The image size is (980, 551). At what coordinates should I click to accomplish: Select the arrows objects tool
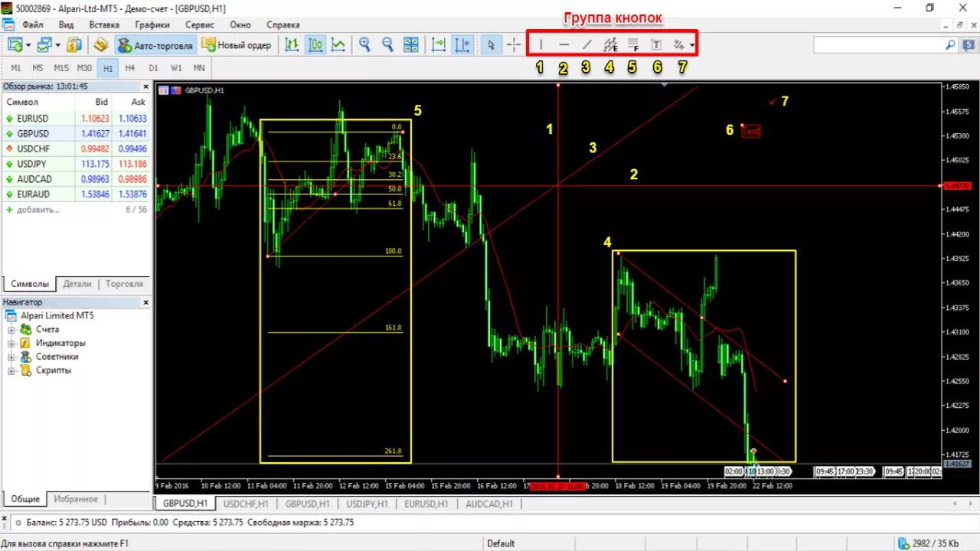tap(678, 45)
